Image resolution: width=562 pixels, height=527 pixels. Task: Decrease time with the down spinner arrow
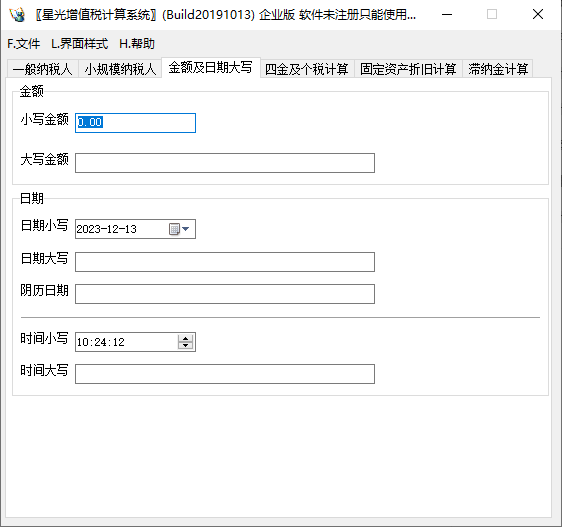tap(185, 346)
